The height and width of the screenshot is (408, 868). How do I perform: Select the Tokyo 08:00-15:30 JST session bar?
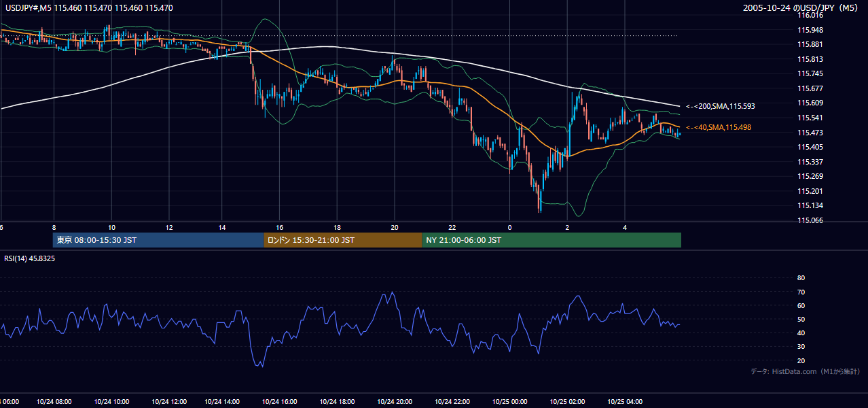tap(158, 240)
